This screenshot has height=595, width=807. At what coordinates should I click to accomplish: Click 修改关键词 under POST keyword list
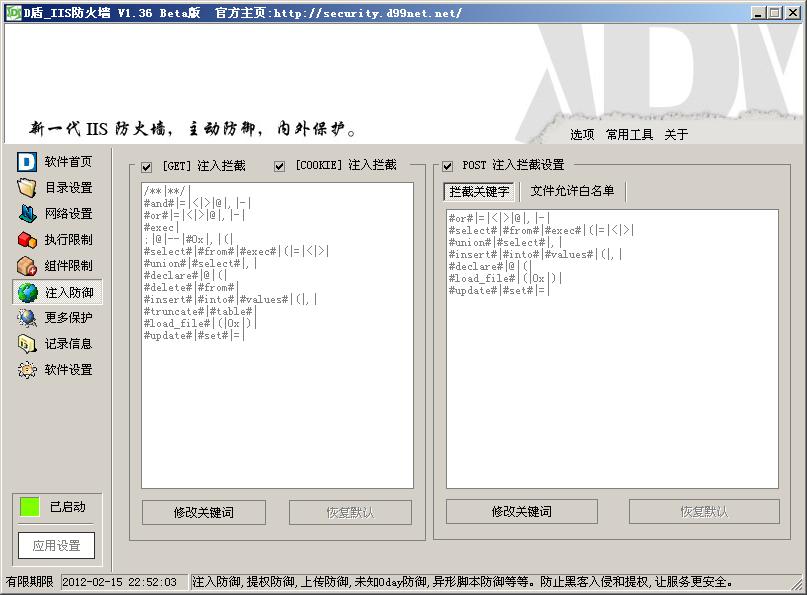[x=522, y=512]
